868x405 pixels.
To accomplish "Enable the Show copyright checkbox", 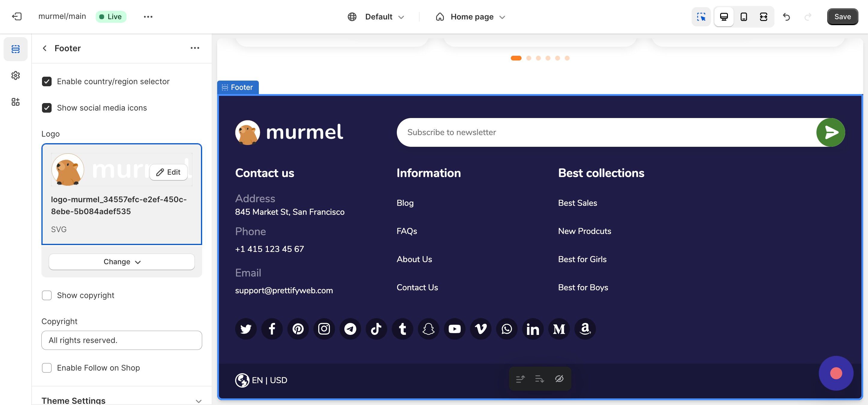I will tap(47, 295).
